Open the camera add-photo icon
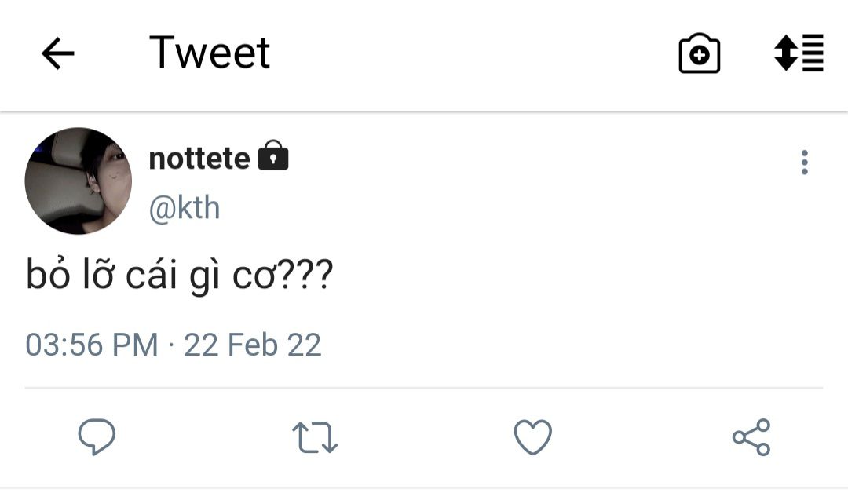Viewport: 848px width, 504px height. (700, 53)
